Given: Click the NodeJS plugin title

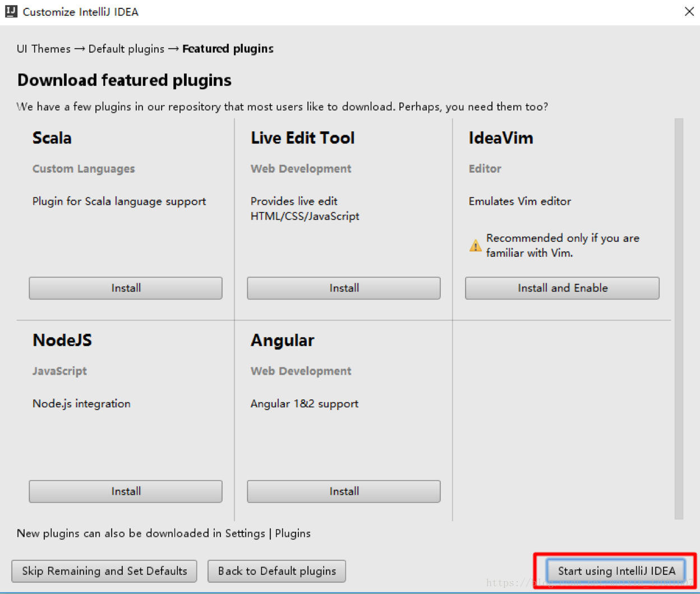Looking at the screenshot, I should (x=62, y=340).
